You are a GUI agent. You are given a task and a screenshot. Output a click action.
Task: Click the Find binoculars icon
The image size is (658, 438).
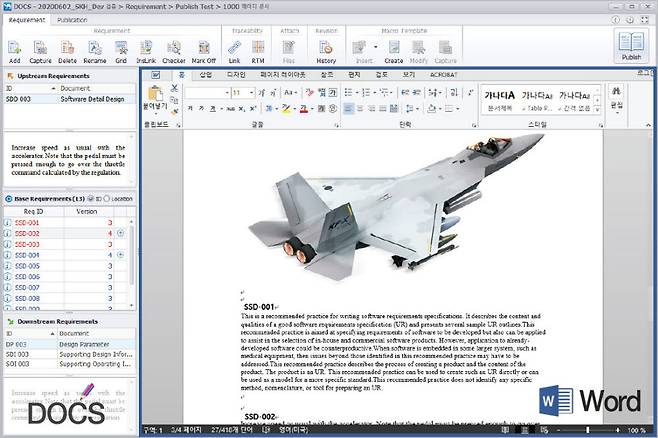coord(616,91)
